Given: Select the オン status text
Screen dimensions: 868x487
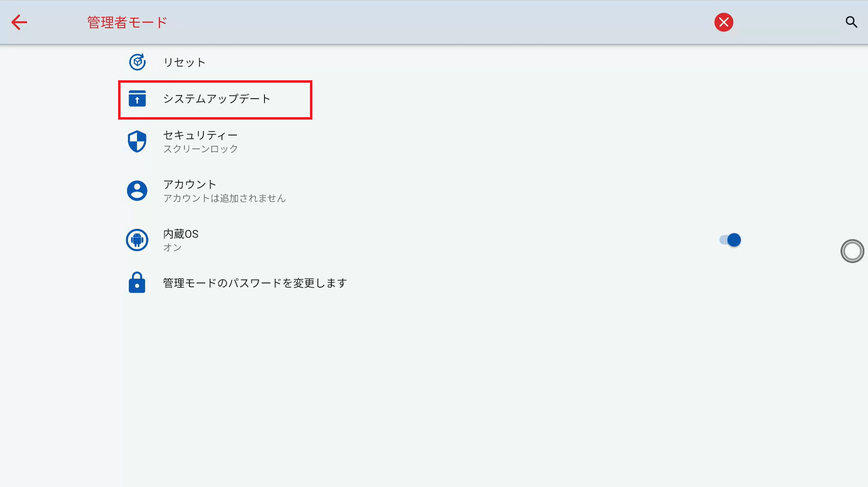Looking at the screenshot, I should 172,248.
